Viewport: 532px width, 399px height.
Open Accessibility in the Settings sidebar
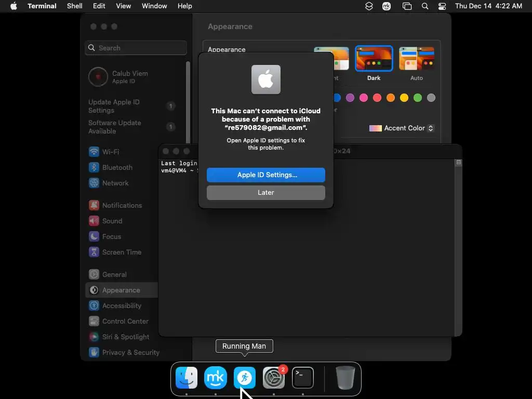tap(121, 305)
